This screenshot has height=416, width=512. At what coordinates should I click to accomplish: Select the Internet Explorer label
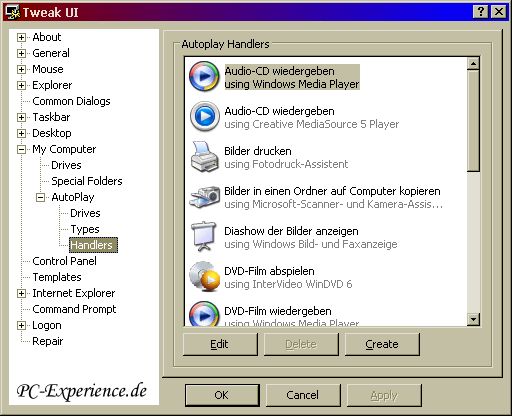pos(74,293)
